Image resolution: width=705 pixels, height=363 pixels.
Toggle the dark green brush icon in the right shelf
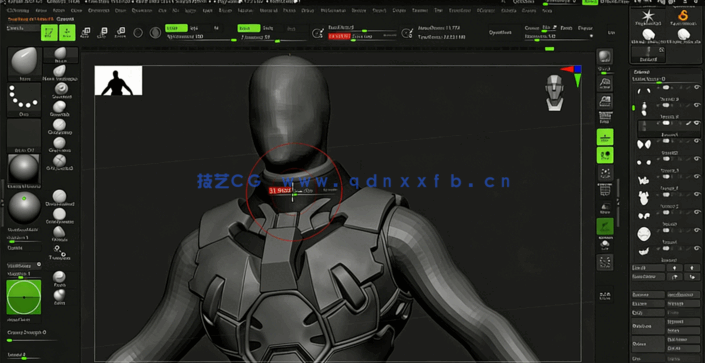(x=605, y=227)
